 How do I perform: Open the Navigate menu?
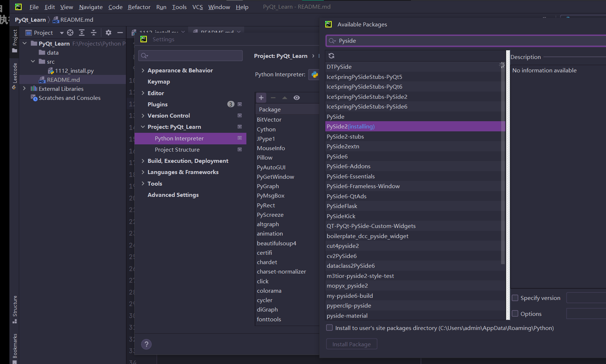(91, 7)
